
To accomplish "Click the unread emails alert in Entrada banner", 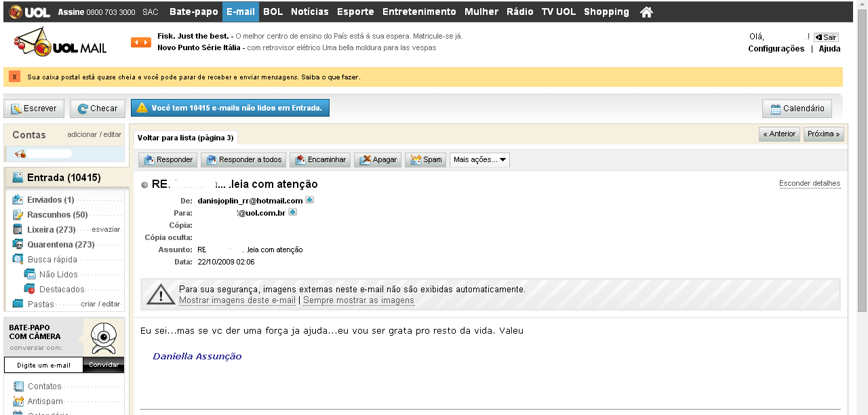I will pyautogui.click(x=230, y=108).
